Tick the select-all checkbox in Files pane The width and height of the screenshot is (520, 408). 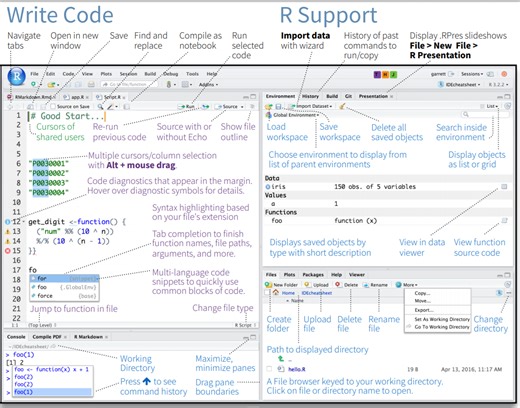(x=267, y=293)
